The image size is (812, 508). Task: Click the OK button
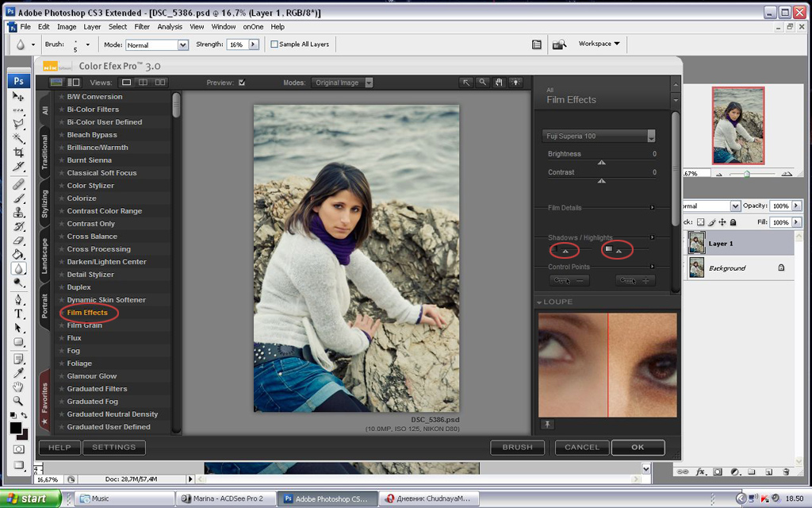[638, 448]
